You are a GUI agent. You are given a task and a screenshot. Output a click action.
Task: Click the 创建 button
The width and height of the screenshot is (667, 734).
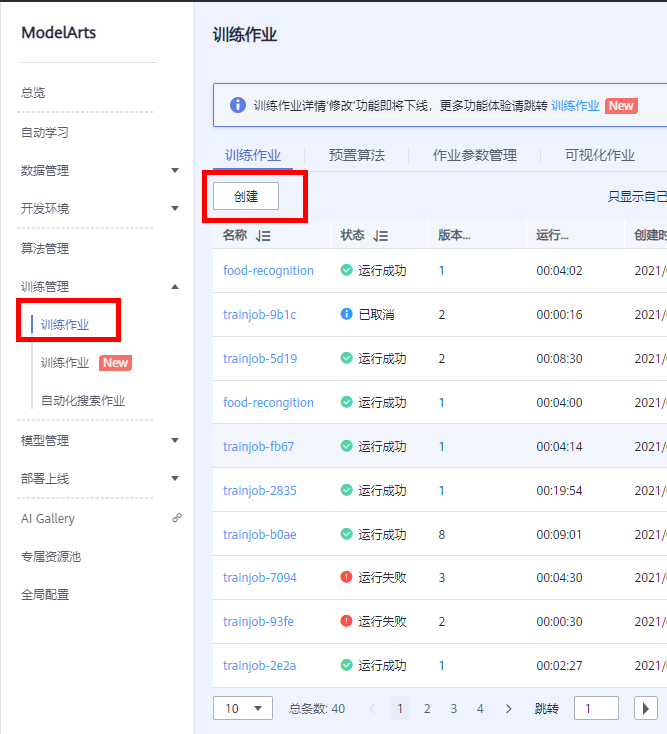point(246,196)
